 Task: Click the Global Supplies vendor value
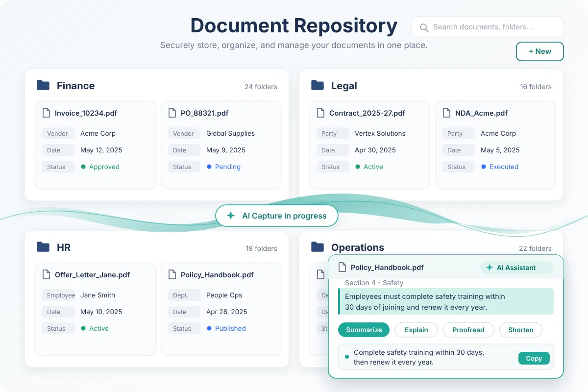(230, 133)
